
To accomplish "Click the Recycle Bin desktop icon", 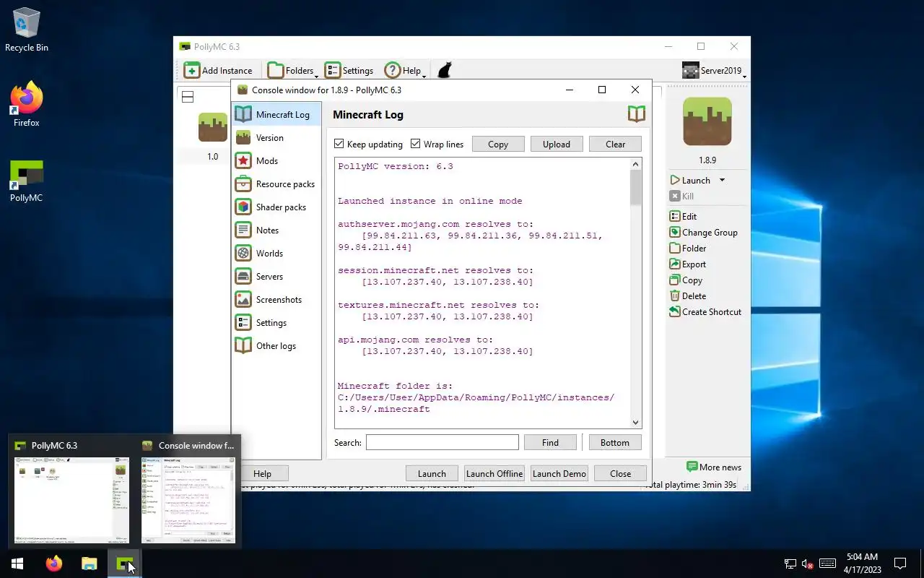I will pos(26,30).
